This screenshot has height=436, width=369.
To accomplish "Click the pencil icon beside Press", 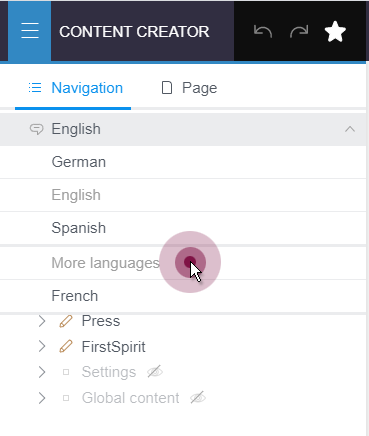I will pyautogui.click(x=66, y=321).
